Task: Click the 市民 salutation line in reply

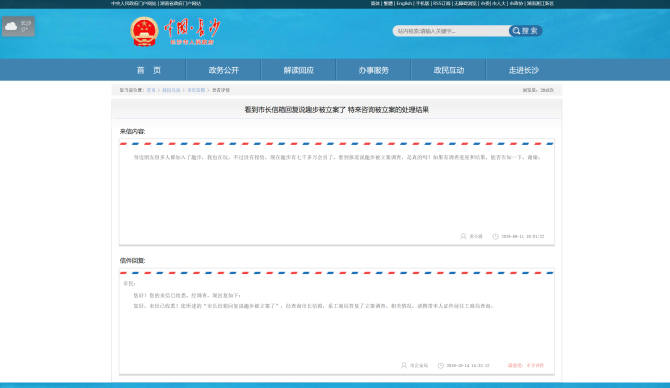Action: [129, 283]
